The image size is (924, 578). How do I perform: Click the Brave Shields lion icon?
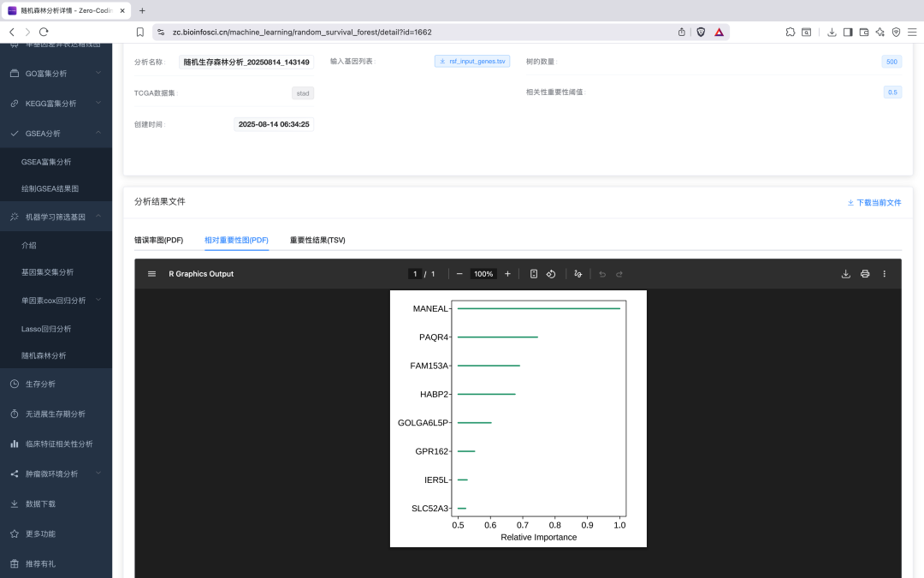tap(701, 32)
